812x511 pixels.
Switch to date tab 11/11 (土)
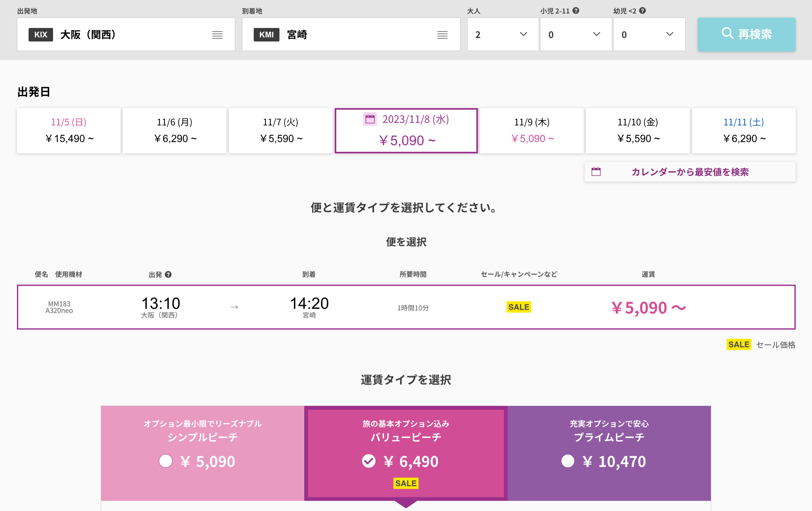coord(744,131)
